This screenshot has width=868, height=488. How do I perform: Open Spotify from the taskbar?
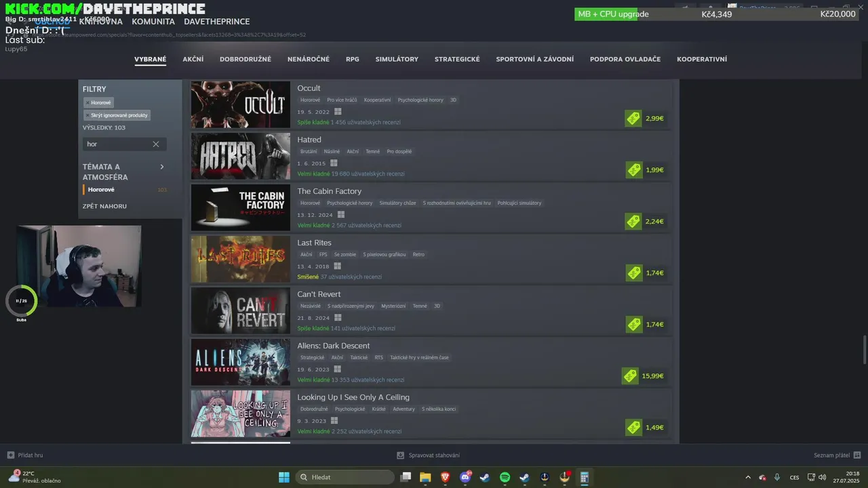pos(505,477)
